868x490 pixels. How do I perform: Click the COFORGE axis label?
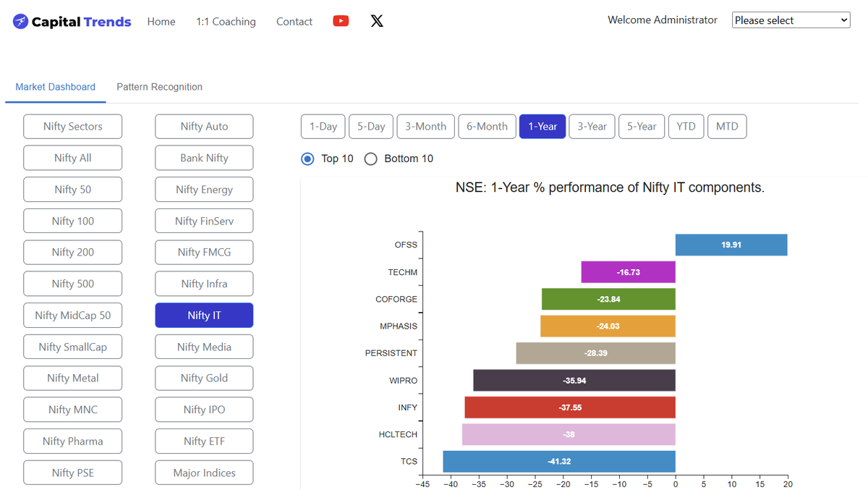(x=396, y=299)
